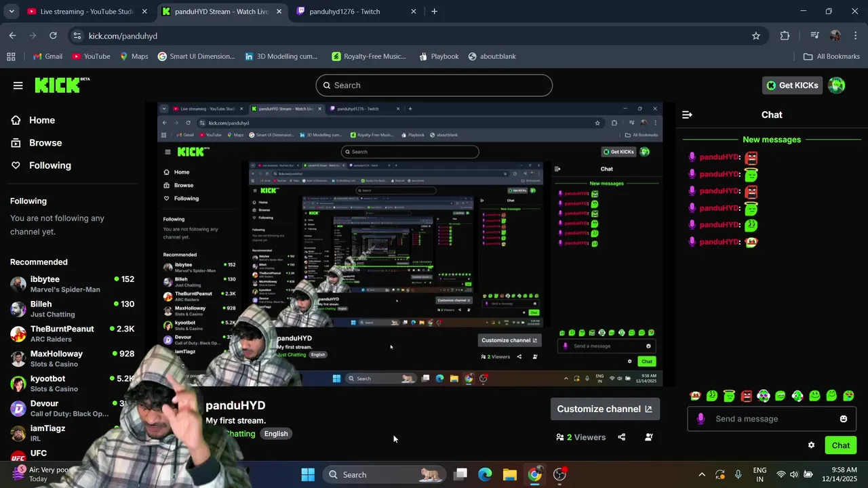Insert the halo emote
The image size is (868, 488).
click(729, 396)
